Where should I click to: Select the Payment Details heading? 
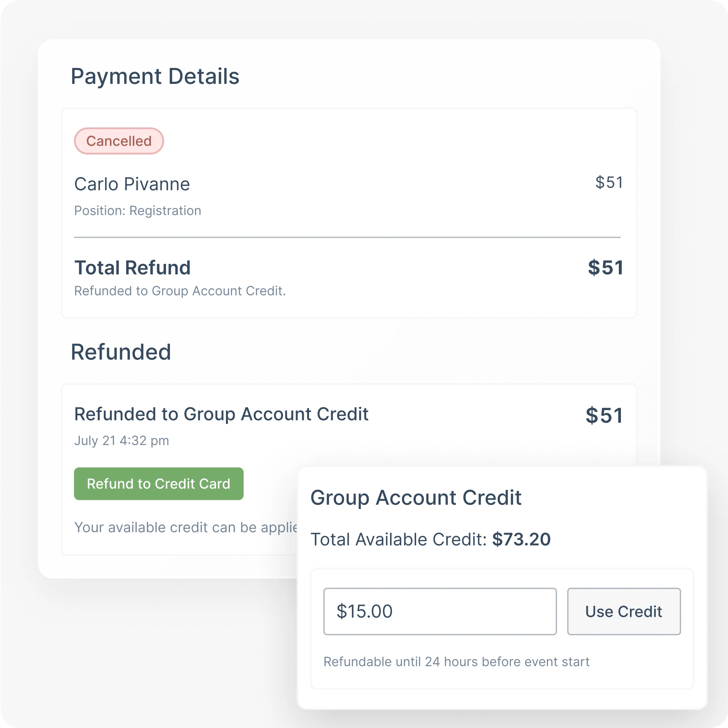(x=155, y=77)
